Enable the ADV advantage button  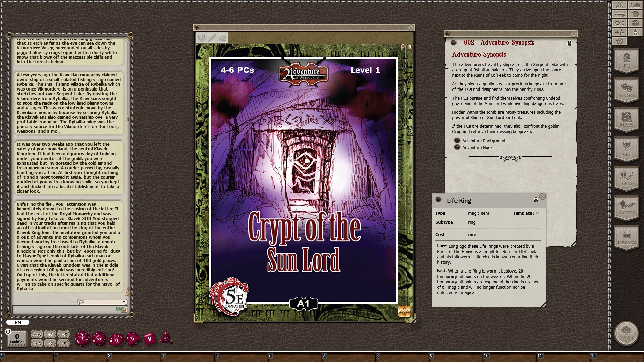pyautogui.click(x=36, y=334)
